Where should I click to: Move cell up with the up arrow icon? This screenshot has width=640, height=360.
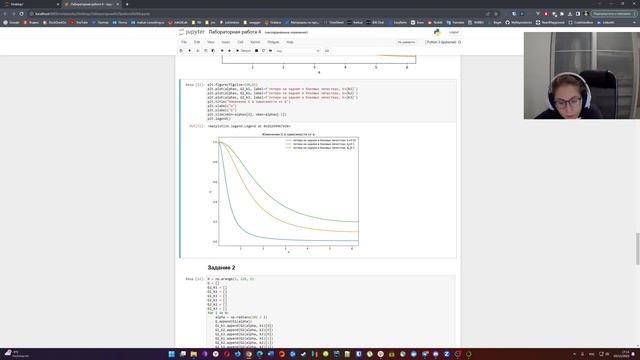222,51
